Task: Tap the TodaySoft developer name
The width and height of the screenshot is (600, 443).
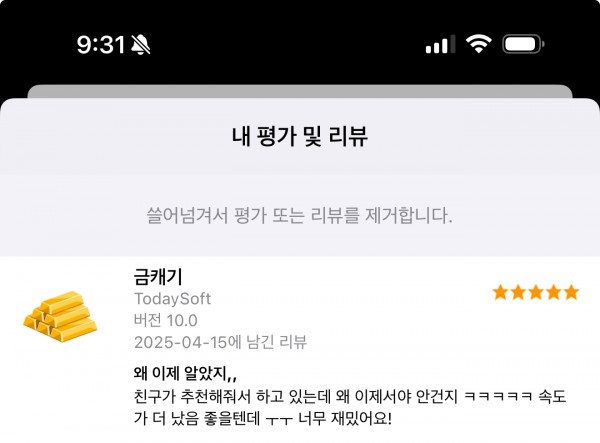Action: coord(173,299)
